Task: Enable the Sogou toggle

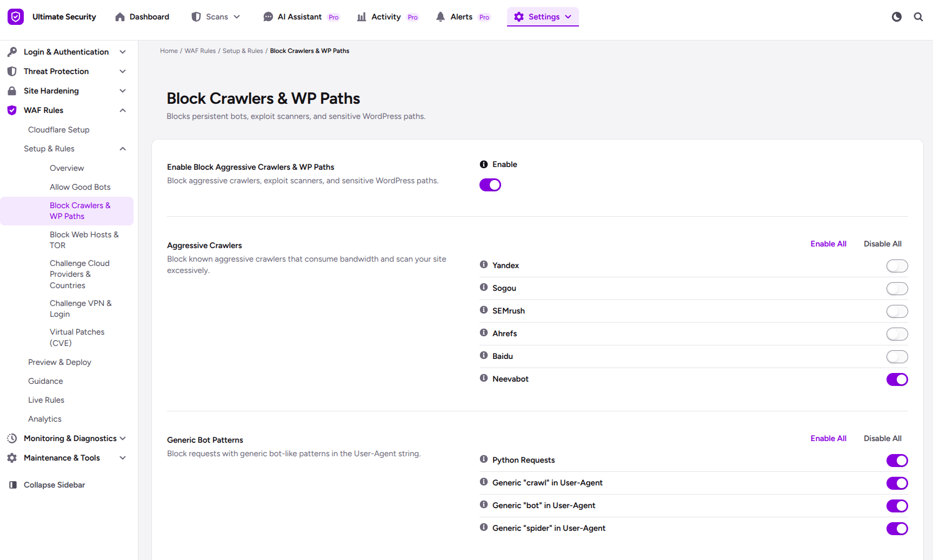Action: 897,289
